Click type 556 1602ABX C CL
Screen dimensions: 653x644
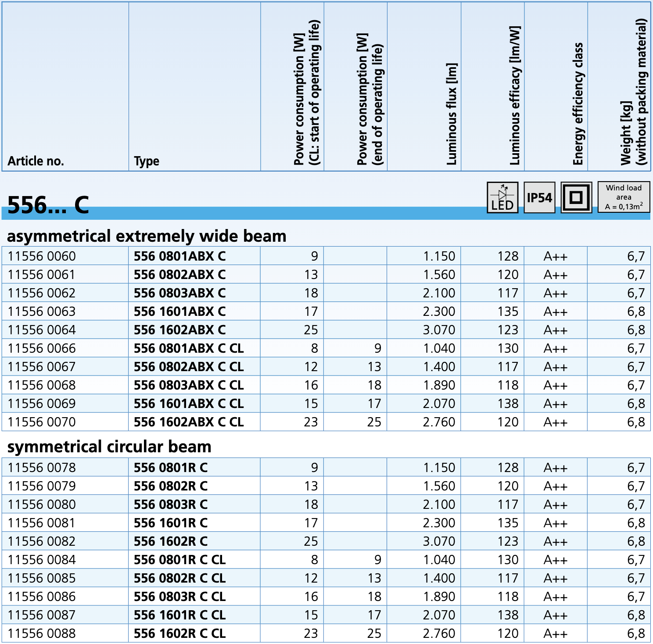tap(189, 422)
